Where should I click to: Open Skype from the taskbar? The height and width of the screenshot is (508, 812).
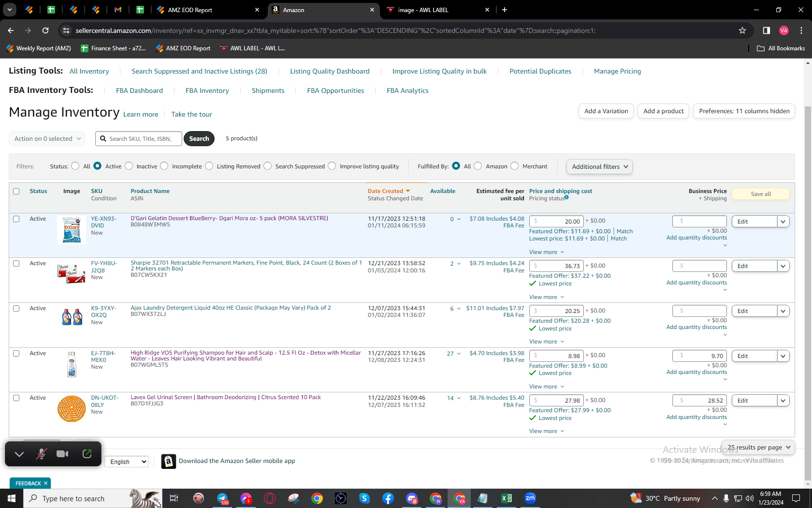point(364,498)
